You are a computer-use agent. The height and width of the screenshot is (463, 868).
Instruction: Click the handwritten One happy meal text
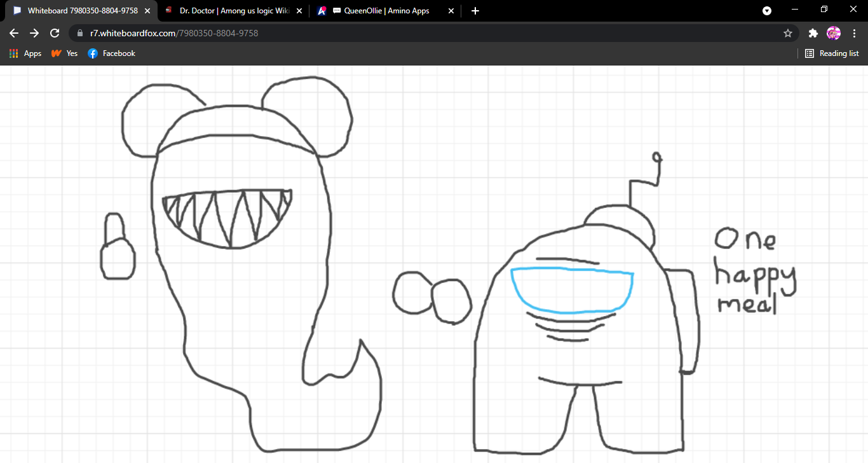(x=755, y=271)
